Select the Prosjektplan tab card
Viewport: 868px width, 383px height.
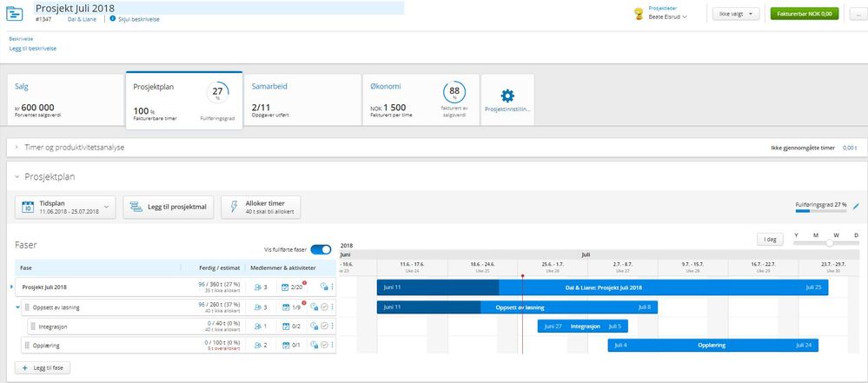[x=184, y=100]
